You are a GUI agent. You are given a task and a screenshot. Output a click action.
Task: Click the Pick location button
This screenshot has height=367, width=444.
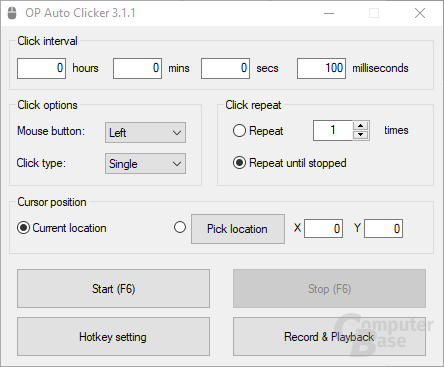click(238, 229)
